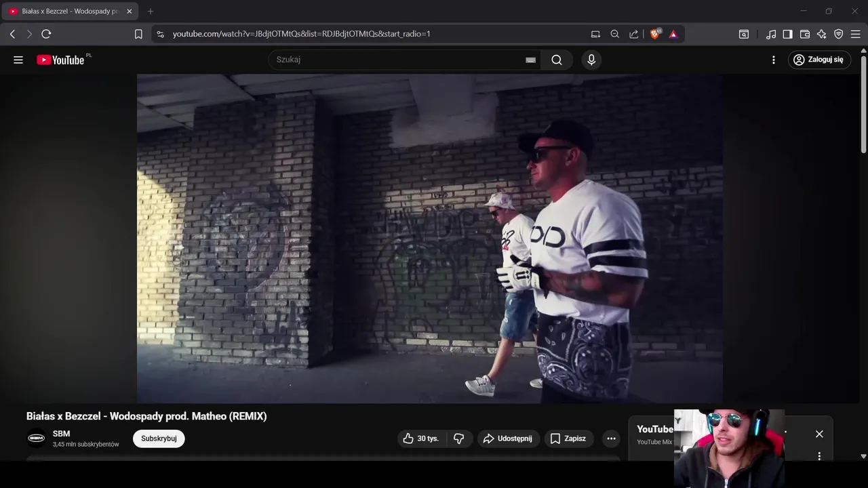Toggle the browser sidebar panel
The width and height of the screenshot is (868, 488).
pos(787,34)
